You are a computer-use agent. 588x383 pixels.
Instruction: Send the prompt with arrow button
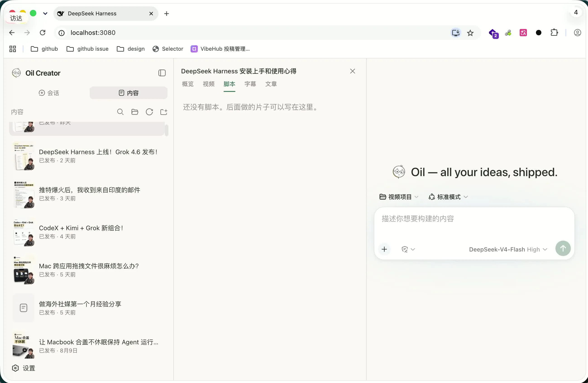[x=563, y=248]
